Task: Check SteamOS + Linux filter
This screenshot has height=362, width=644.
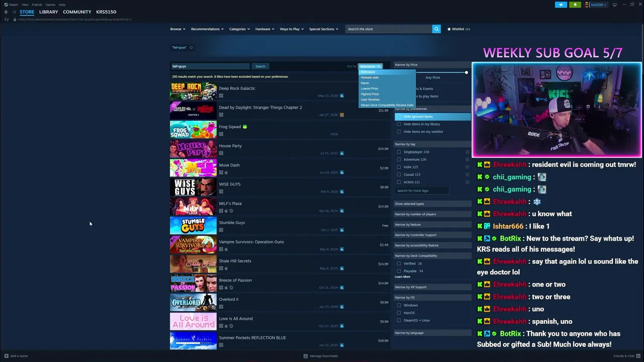Action: click(x=399, y=320)
